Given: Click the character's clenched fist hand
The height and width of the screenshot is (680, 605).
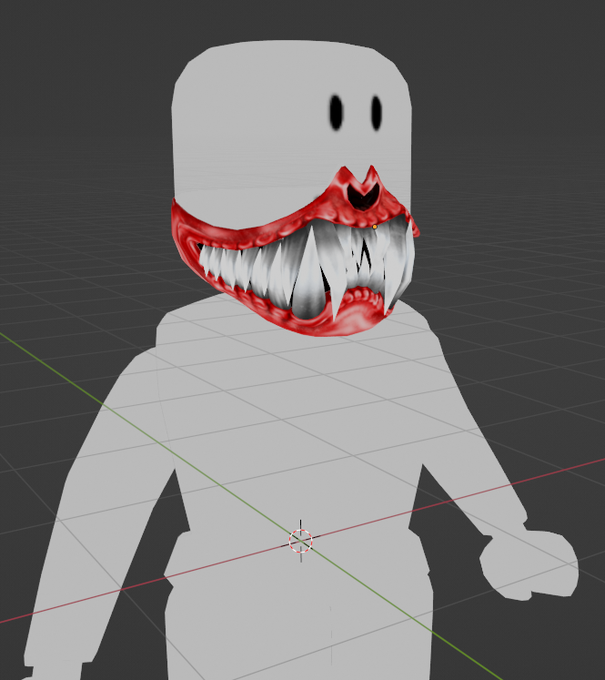Looking at the screenshot, I should pyautogui.click(x=530, y=565).
